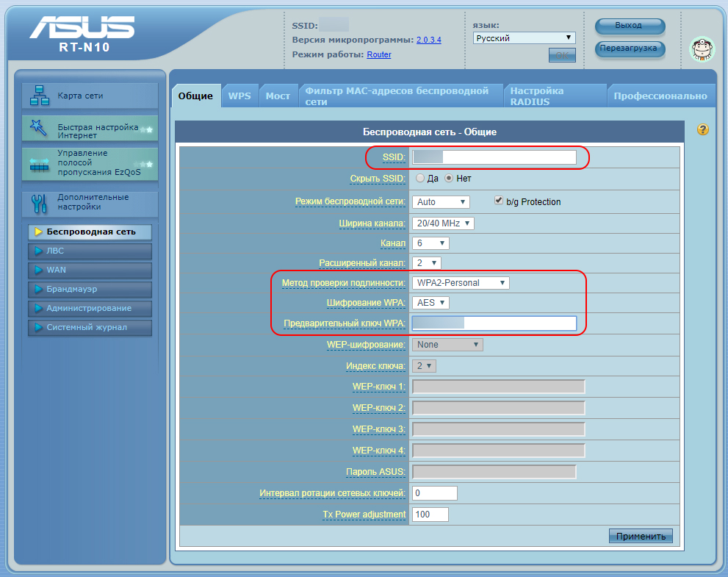Image resolution: width=728 pixels, height=577 pixels.
Task: Click the SSID input field
Action: point(494,157)
